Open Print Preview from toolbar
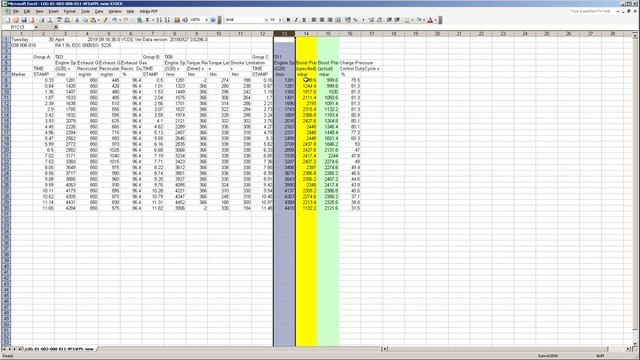Viewport: 640px width, 360px height. click(x=50, y=20)
